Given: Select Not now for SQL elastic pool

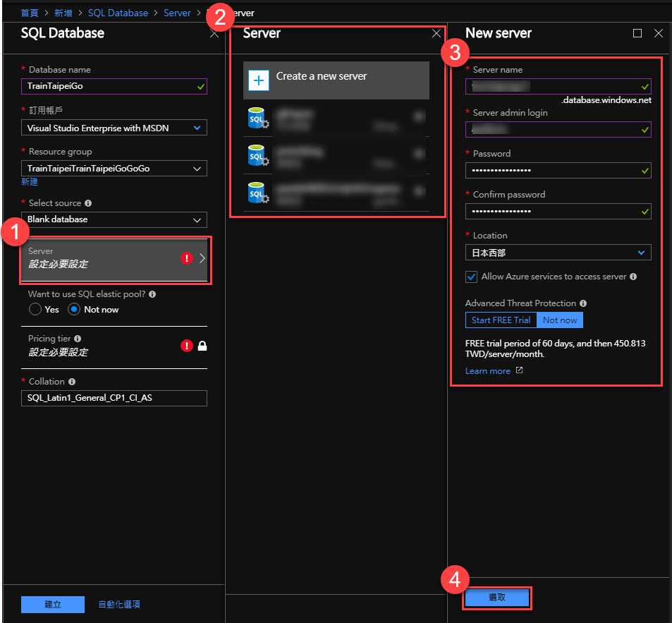Looking at the screenshot, I should click(x=74, y=309).
